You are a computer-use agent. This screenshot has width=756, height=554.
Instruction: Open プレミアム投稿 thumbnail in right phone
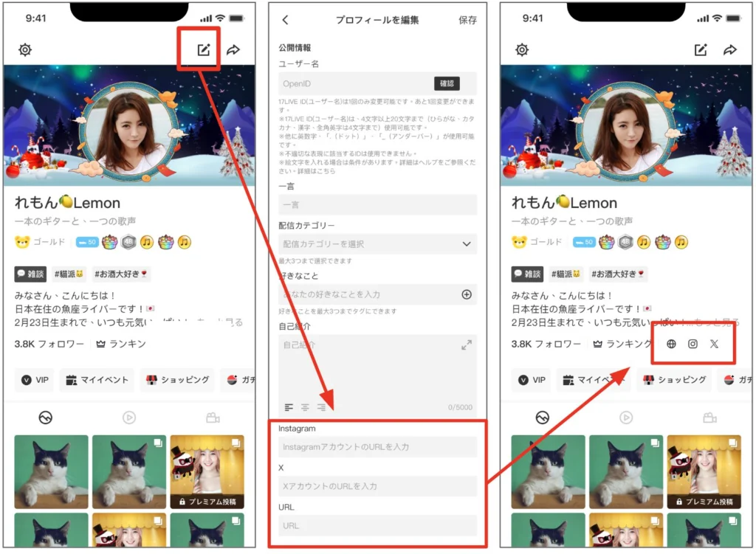pyautogui.click(x=704, y=471)
